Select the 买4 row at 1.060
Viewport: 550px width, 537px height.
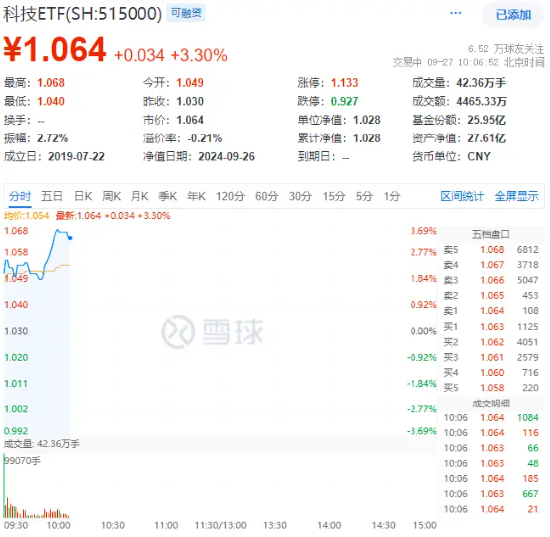tap(491, 372)
